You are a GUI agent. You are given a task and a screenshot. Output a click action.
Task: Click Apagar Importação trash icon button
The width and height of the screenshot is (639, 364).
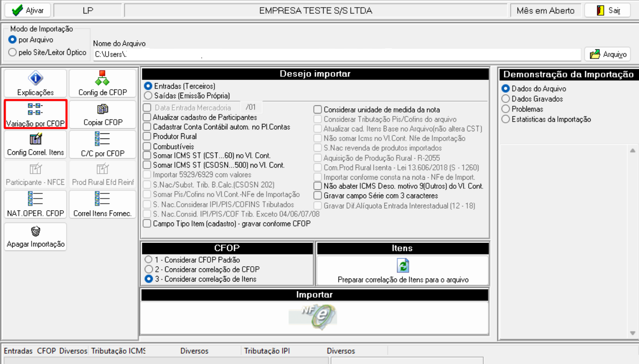click(35, 237)
